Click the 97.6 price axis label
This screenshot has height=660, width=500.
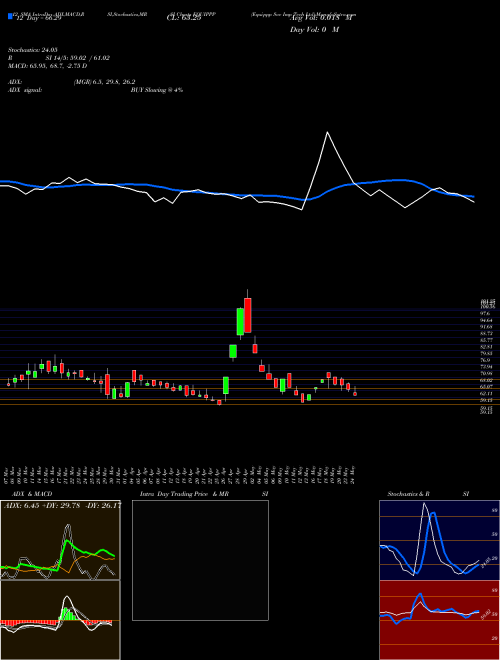[485, 314]
